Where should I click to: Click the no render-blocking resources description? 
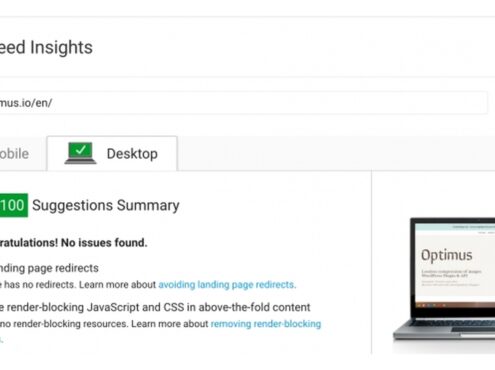point(104,324)
